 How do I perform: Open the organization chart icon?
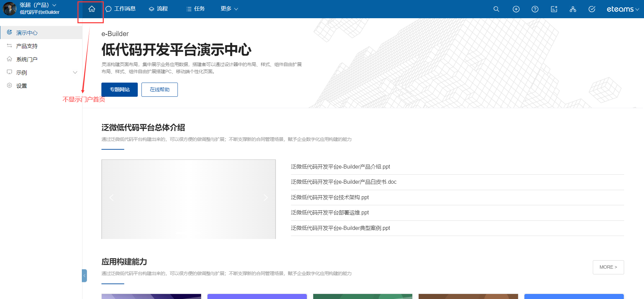point(573,9)
